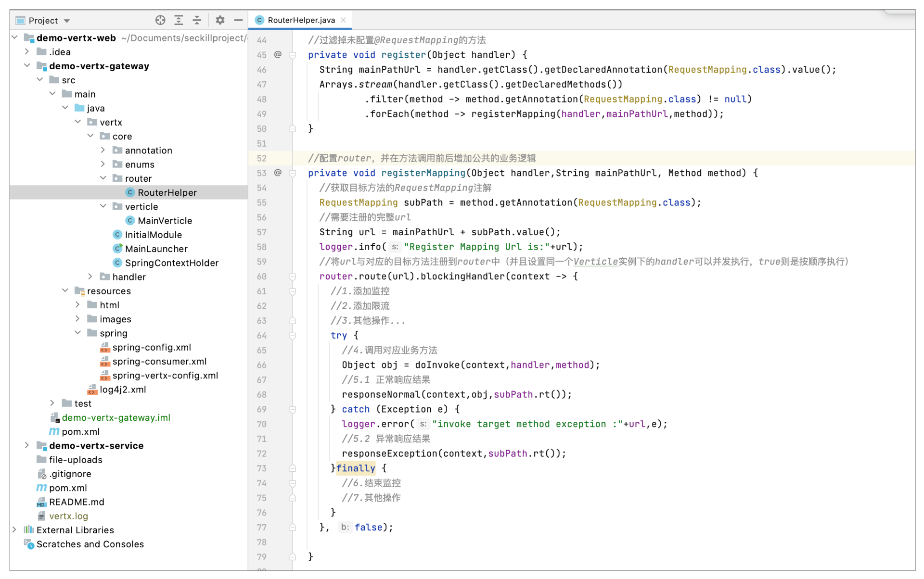
Task: Hide the Project panel with minus icon
Action: click(238, 20)
